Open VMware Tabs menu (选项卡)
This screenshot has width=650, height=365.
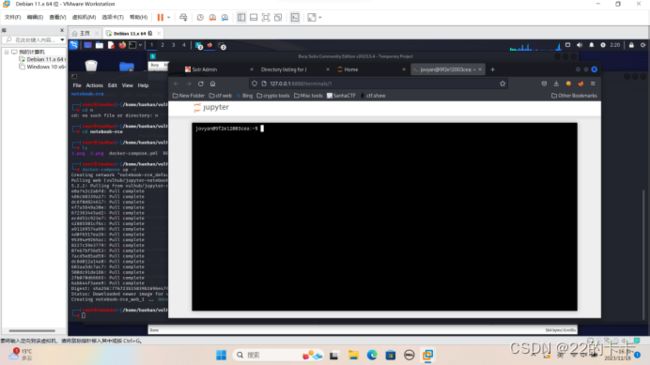[x=113, y=17]
